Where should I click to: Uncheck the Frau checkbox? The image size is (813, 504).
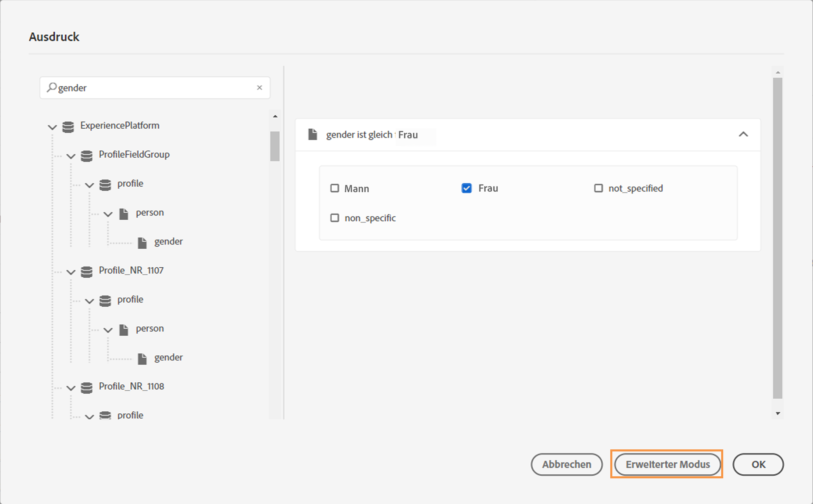[467, 188]
